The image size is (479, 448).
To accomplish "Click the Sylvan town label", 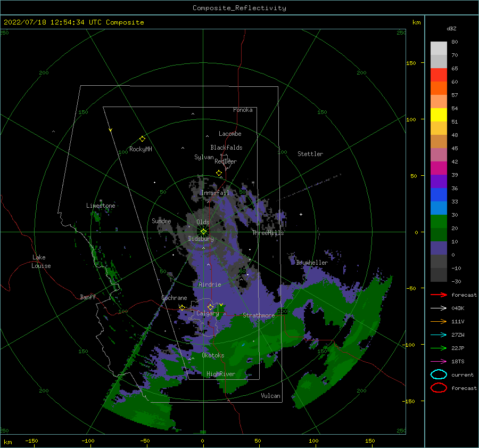I will [204, 157].
